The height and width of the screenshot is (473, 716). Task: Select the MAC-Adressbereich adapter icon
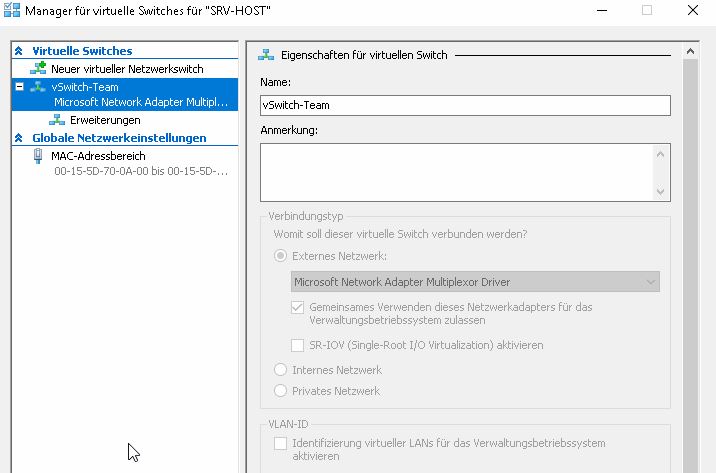point(38,156)
